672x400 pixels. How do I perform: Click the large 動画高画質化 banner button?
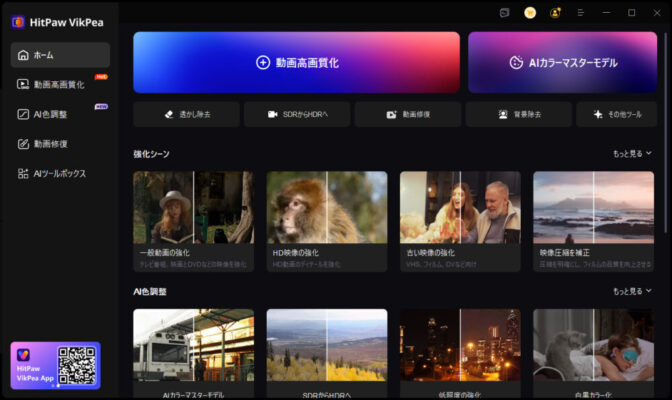pyautogui.click(x=297, y=63)
